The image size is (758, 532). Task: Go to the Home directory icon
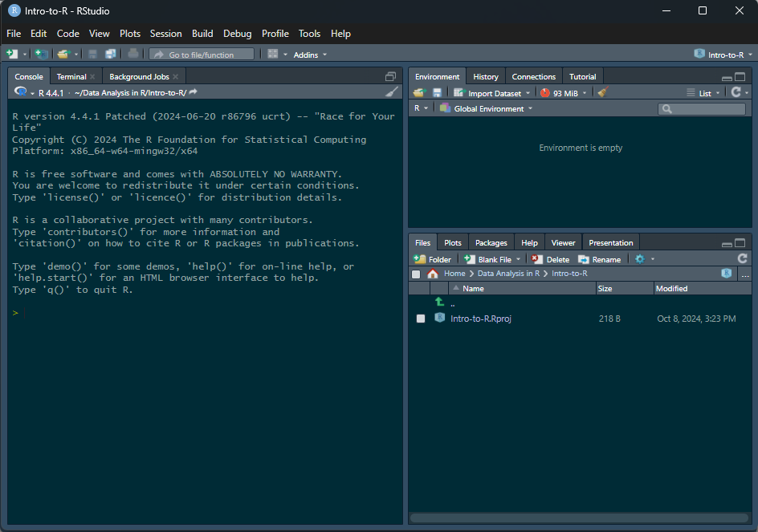click(433, 274)
